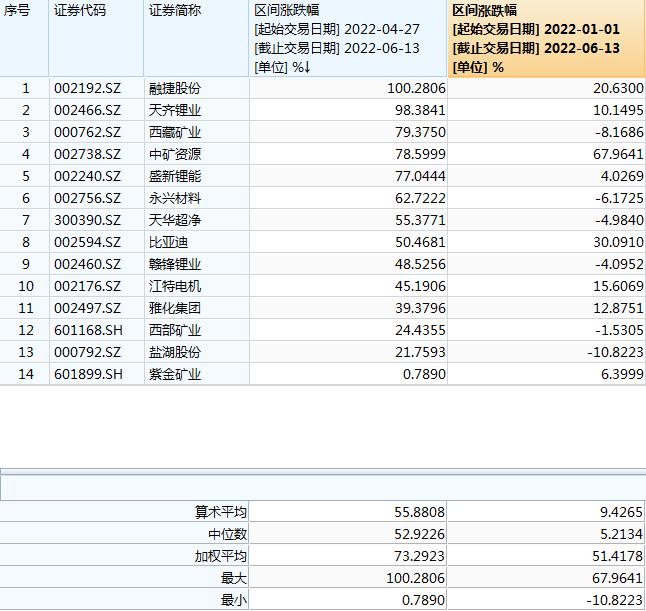Click the 证券简称 column header
646x611 pixels.
pyautogui.click(x=197, y=38)
